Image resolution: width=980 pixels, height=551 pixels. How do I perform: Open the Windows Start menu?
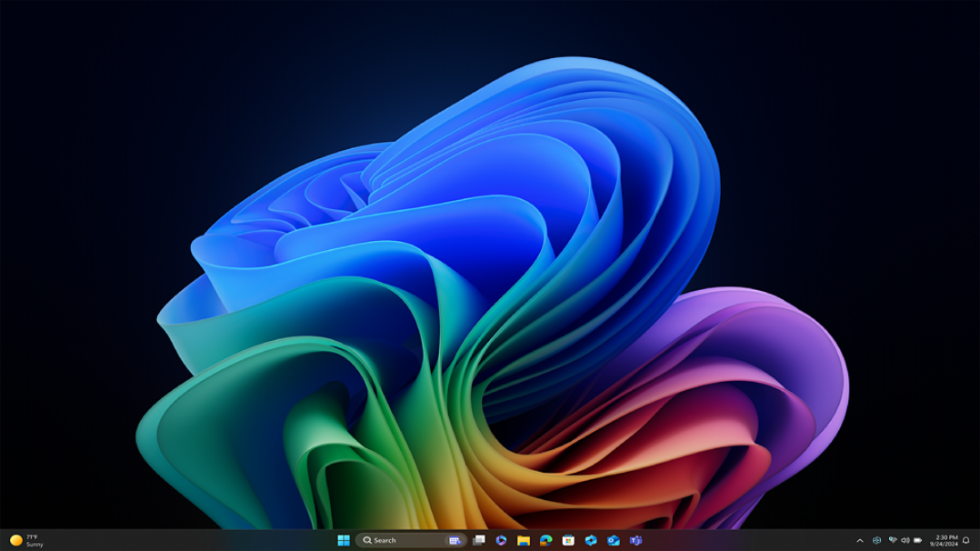(344, 540)
